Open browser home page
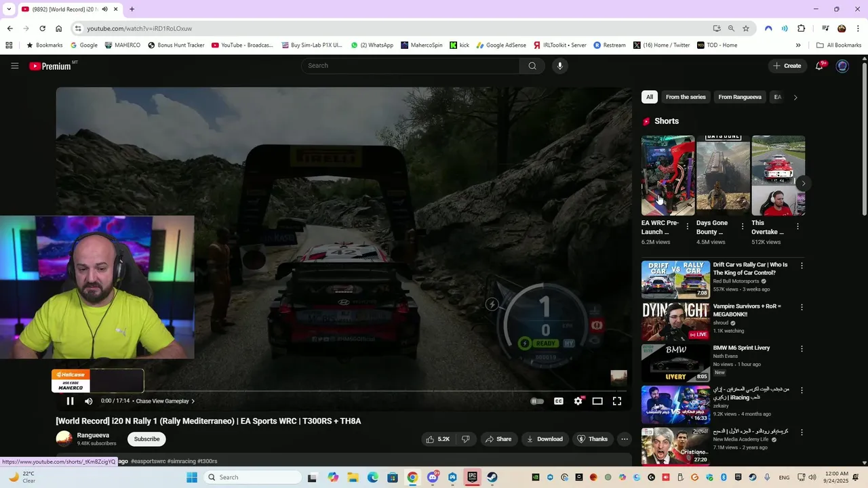Viewport: 868px width, 488px height. (x=59, y=28)
